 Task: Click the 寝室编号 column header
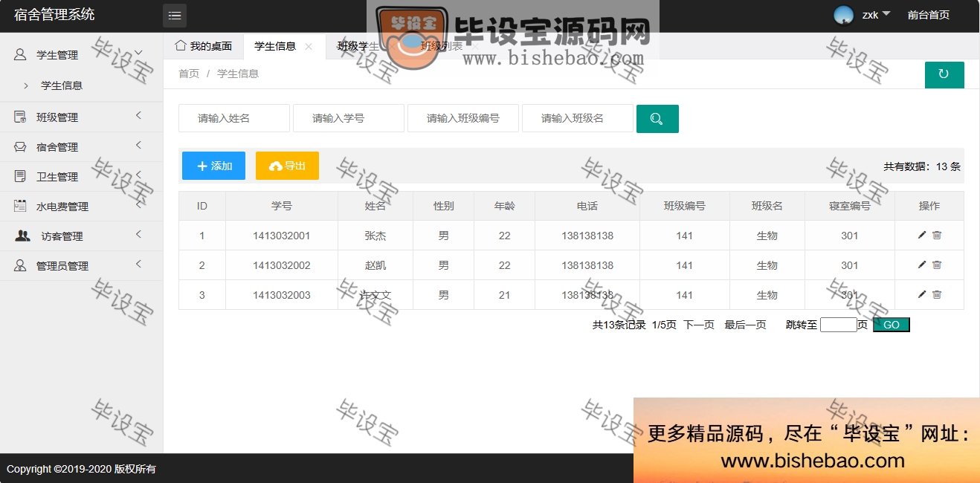850,206
